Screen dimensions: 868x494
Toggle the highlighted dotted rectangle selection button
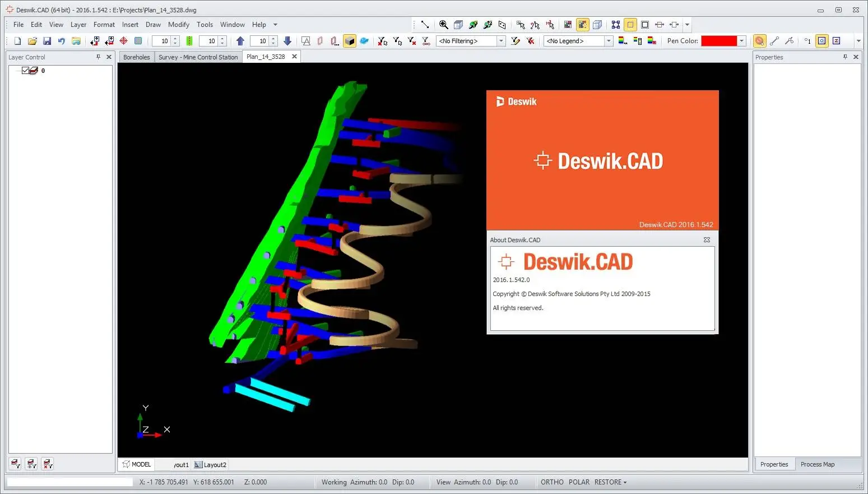coord(630,25)
